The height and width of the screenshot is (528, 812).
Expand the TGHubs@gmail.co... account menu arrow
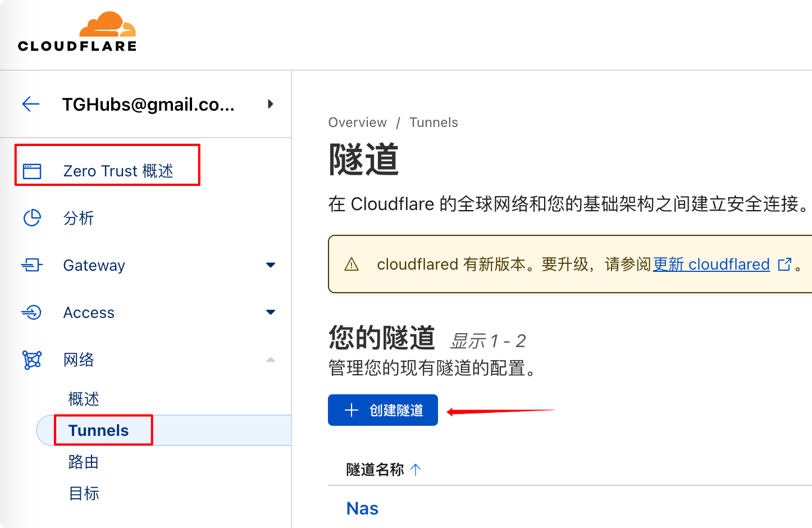[x=271, y=104]
